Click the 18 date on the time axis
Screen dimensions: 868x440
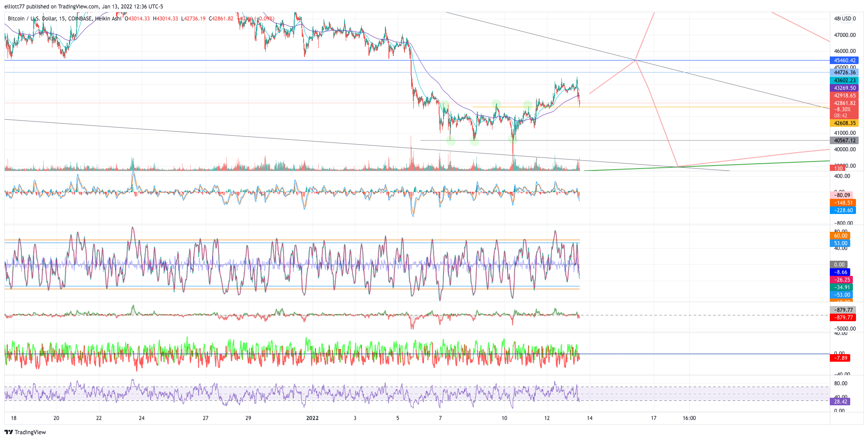14,418
